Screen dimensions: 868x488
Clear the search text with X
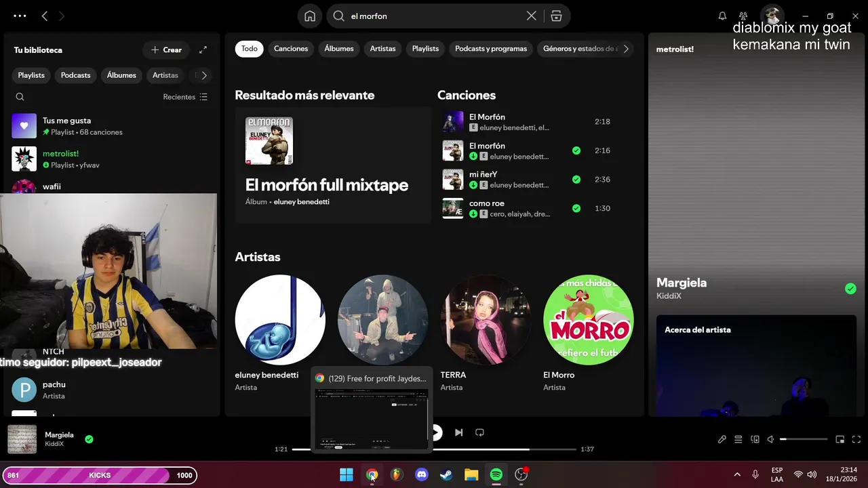click(532, 16)
